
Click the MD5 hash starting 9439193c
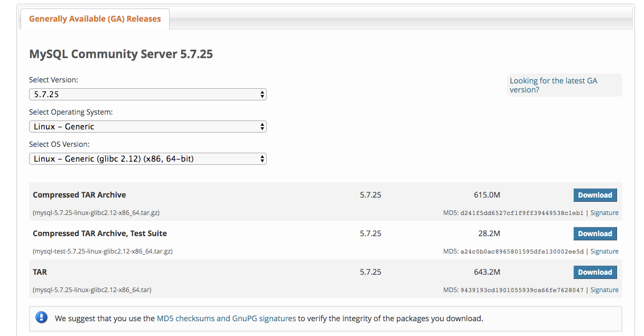(x=522, y=290)
